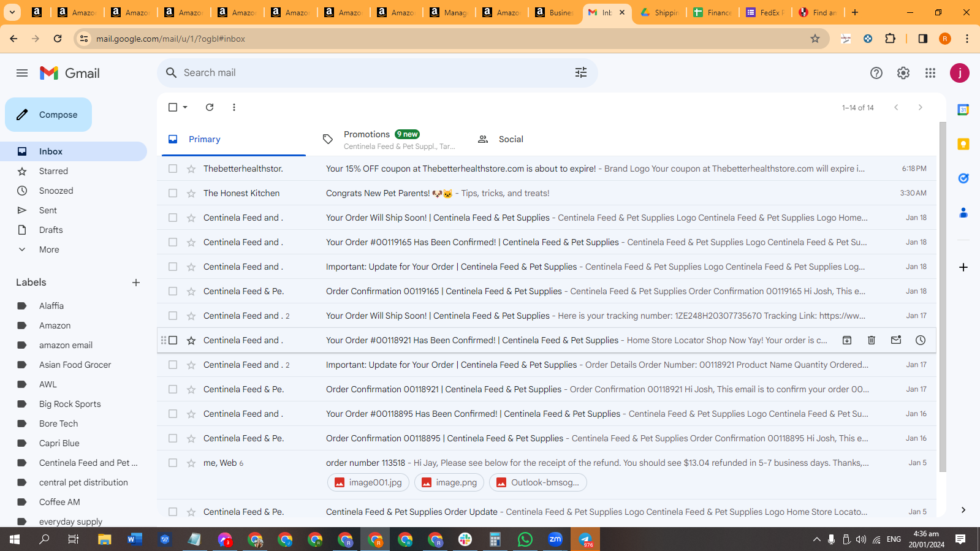The height and width of the screenshot is (551, 980).
Task: Switch to the Promotions tab
Action: 390,139
